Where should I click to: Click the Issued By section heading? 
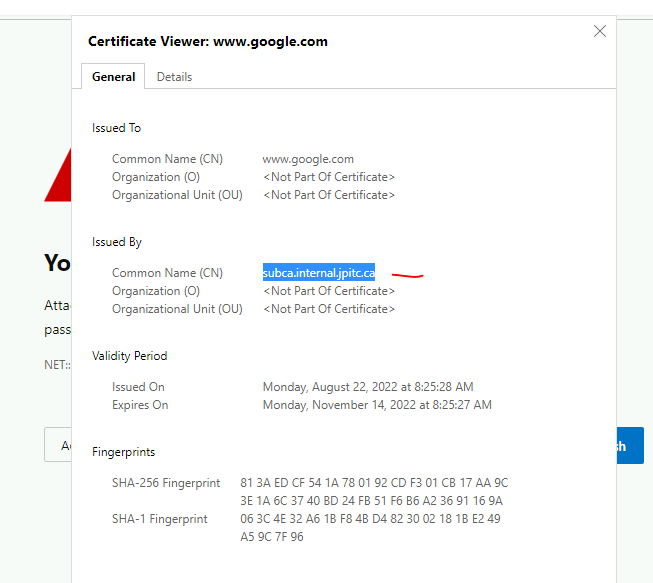coord(117,242)
